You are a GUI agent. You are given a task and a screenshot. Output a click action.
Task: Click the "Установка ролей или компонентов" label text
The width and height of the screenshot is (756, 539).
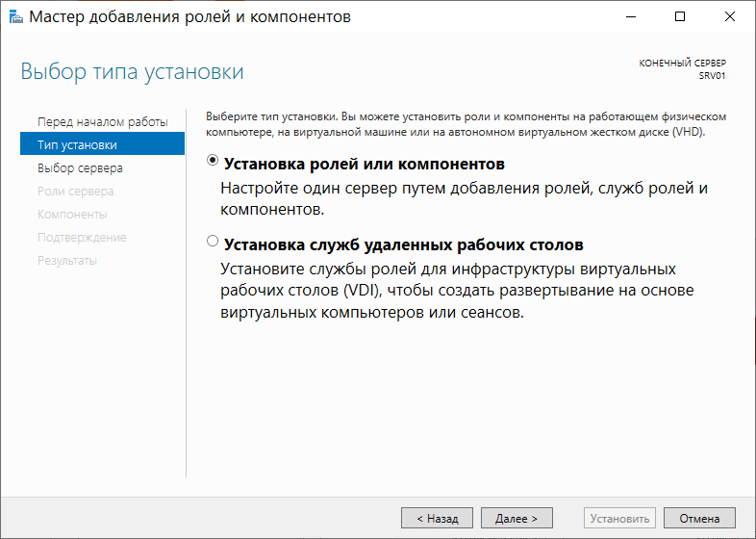click(x=364, y=164)
